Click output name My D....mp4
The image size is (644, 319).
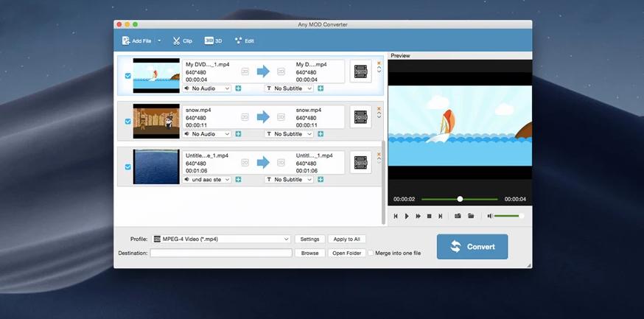312,64
